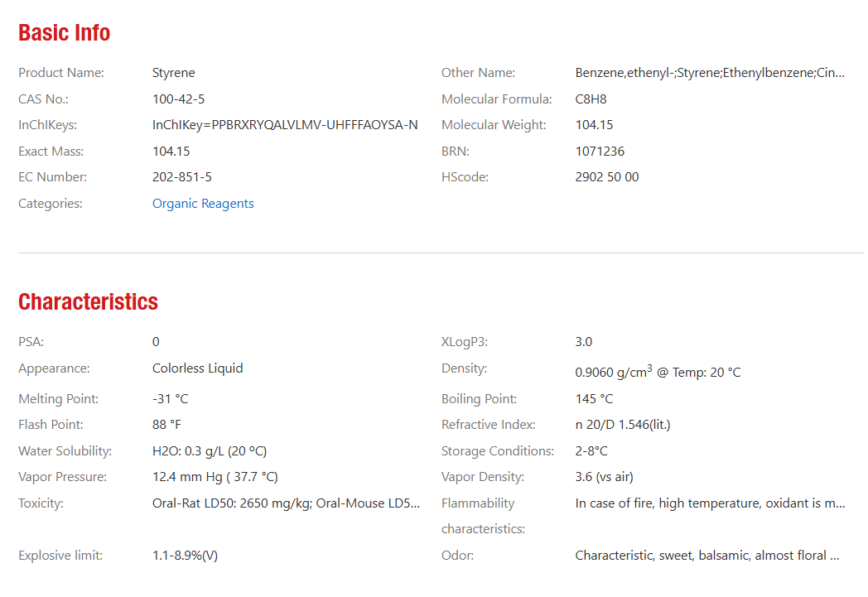Click the boiling point value 145 °C
868x597 pixels.
coord(594,399)
